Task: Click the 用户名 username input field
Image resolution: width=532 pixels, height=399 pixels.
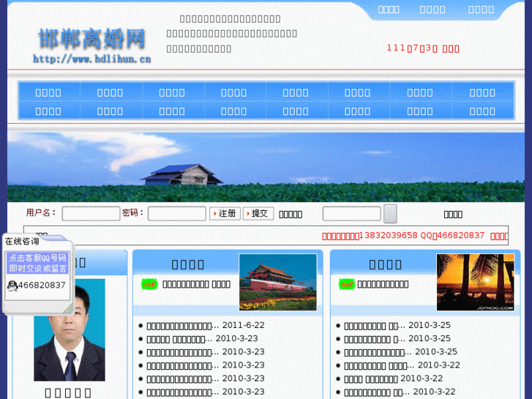Action: tap(91, 214)
